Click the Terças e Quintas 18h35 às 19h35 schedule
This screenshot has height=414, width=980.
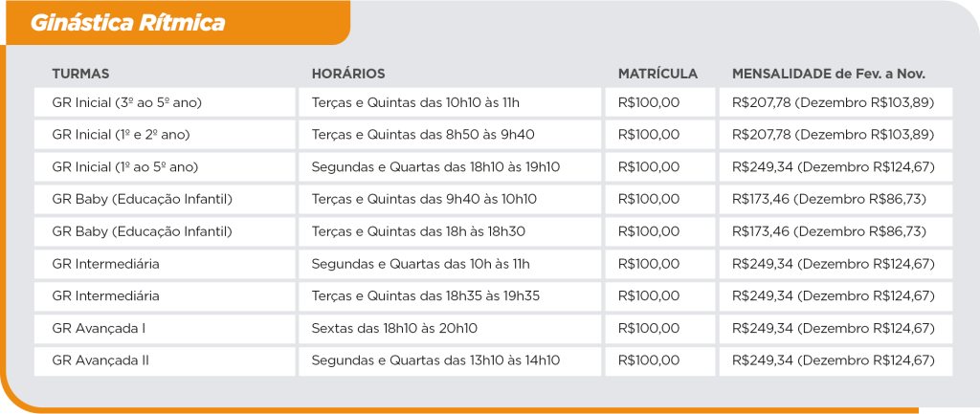point(426,296)
